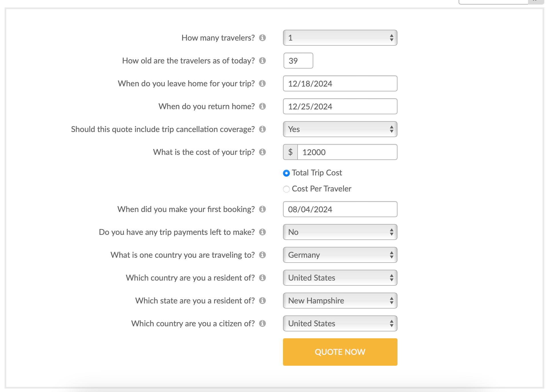Select the Total Trip Cost radio option
Image resolution: width=550 pixels, height=392 pixels.
286,173
